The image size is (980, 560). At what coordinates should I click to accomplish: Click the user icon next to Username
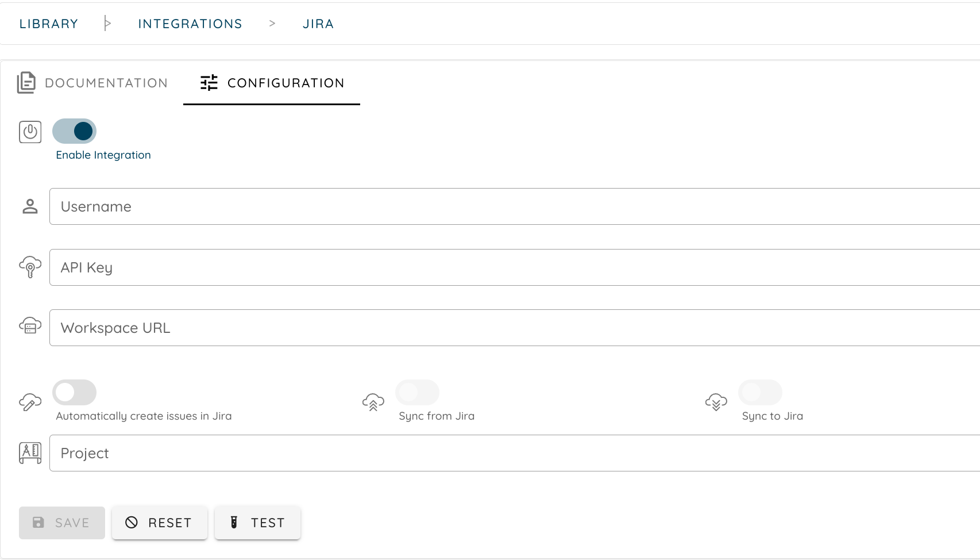tap(30, 206)
